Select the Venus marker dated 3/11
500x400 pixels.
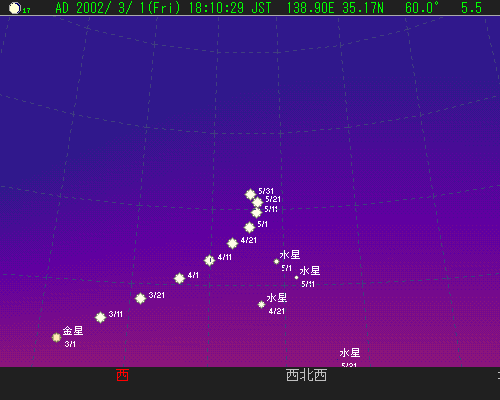click(100, 317)
